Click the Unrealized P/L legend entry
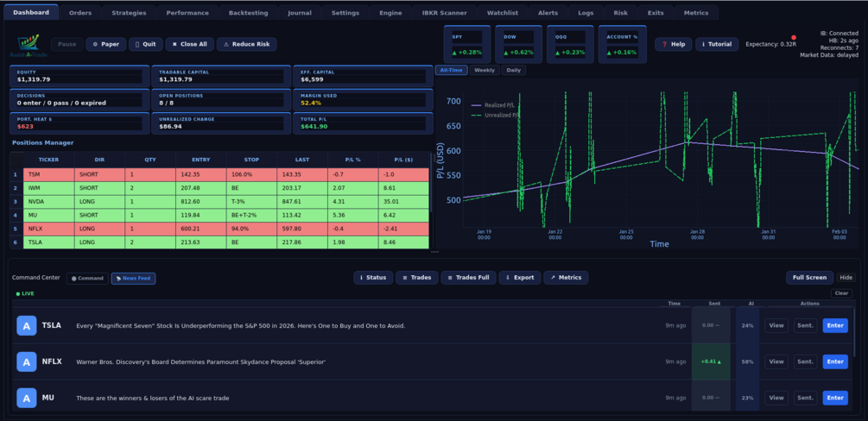Viewport: 868px width, 421px height. click(496, 115)
